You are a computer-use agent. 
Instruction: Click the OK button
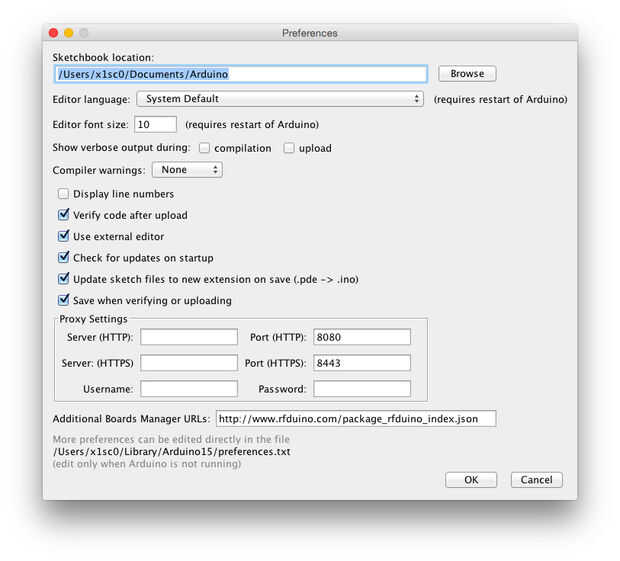pyautogui.click(x=471, y=480)
